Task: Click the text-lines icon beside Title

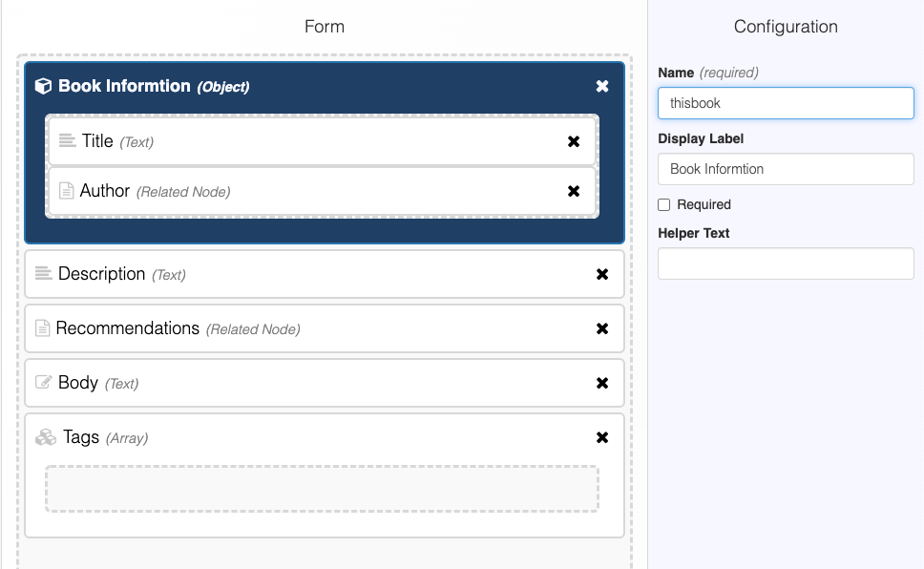Action: [x=67, y=141]
